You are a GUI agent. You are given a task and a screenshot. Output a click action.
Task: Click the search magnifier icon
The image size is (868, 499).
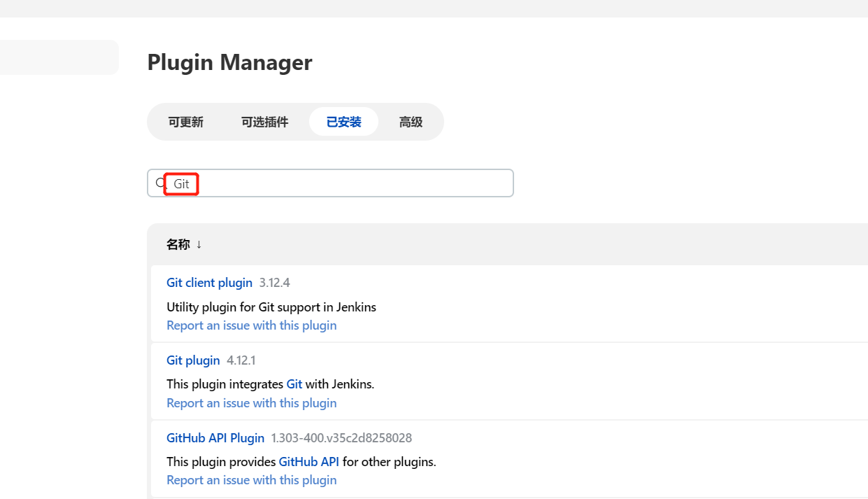coord(159,183)
